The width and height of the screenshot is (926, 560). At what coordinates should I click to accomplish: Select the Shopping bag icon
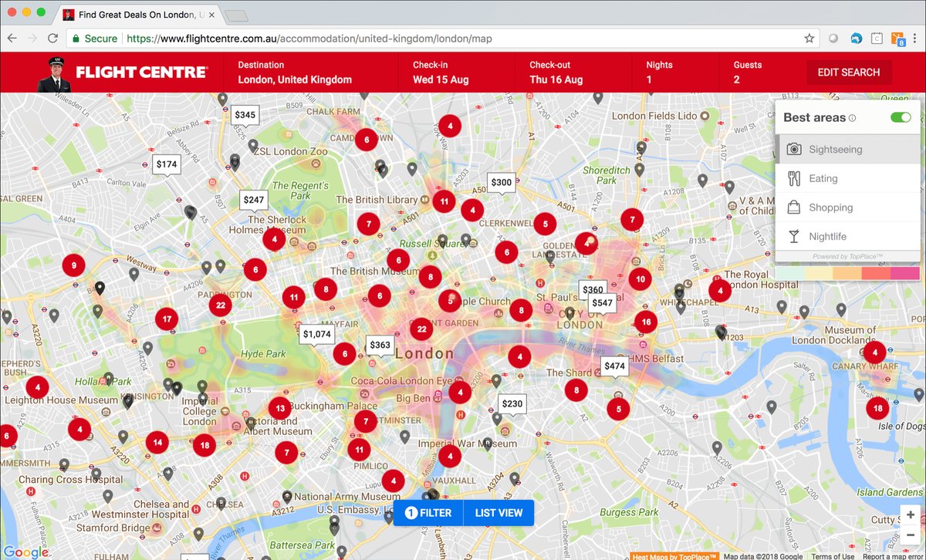point(794,207)
